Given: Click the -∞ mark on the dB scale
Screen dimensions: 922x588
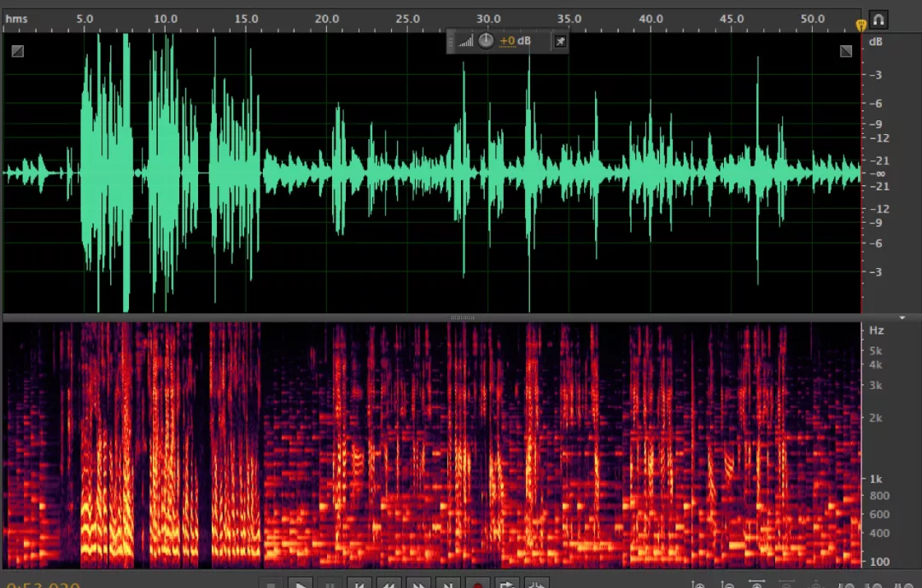Looking at the screenshot, I should [877, 173].
